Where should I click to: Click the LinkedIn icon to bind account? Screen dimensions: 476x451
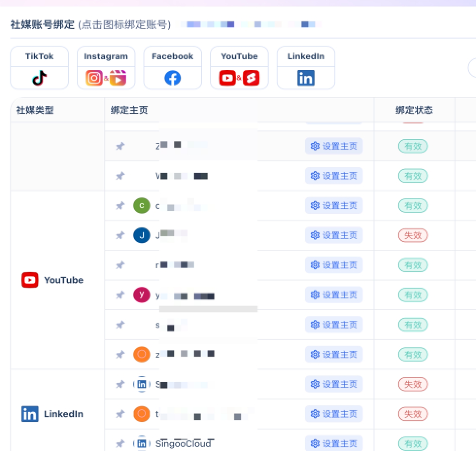(306, 78)
